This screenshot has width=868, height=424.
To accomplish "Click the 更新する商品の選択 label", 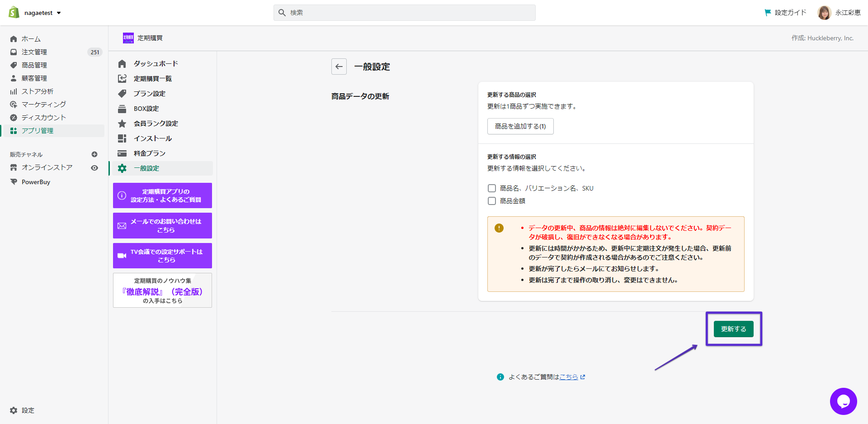I will 512,95.
